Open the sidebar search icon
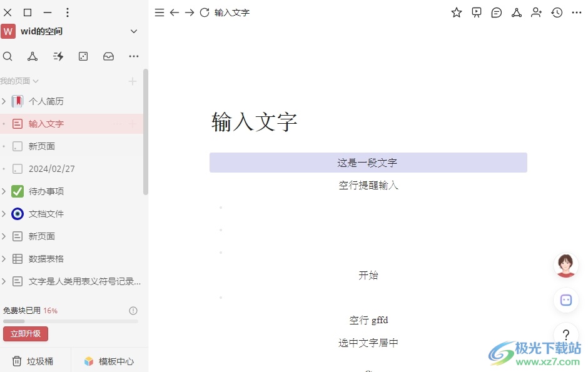Image resolution: width=588 pixels, height=372 pixels. pos(8,56)
